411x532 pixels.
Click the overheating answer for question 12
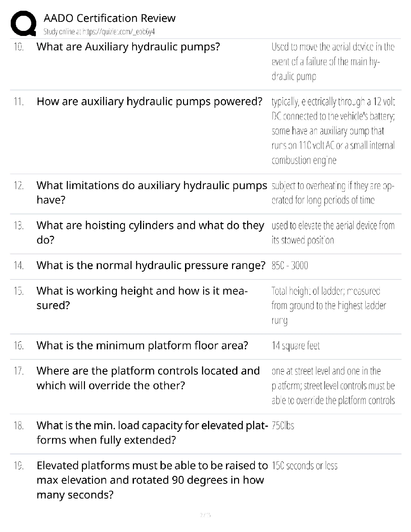click(x=333, y=193)
